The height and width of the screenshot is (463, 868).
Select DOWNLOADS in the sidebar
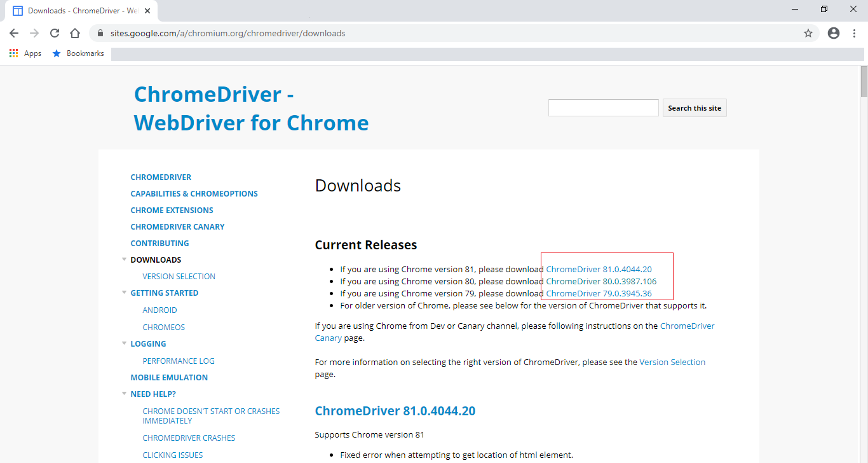[156, 260]
